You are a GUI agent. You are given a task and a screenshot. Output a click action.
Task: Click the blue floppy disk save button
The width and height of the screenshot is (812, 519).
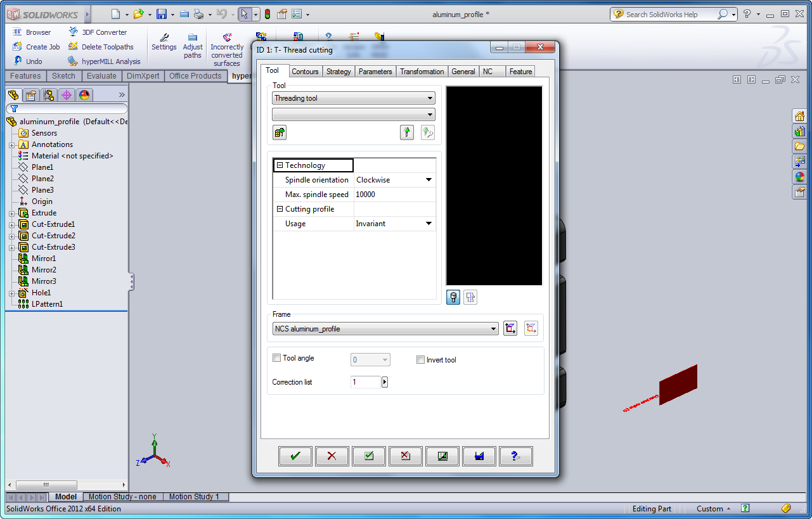pos(479,456)
